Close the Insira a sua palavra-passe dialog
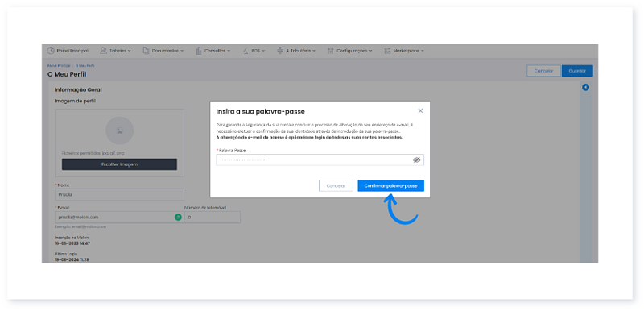Image resolution: width=644 pixels, height=311 pixels. (x=420, y=111)
